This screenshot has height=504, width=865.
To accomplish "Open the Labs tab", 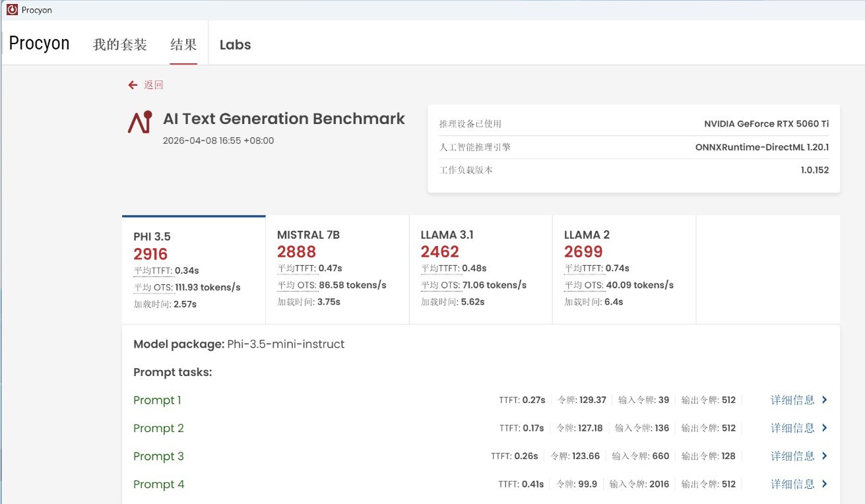I will [x=235, y=45].
